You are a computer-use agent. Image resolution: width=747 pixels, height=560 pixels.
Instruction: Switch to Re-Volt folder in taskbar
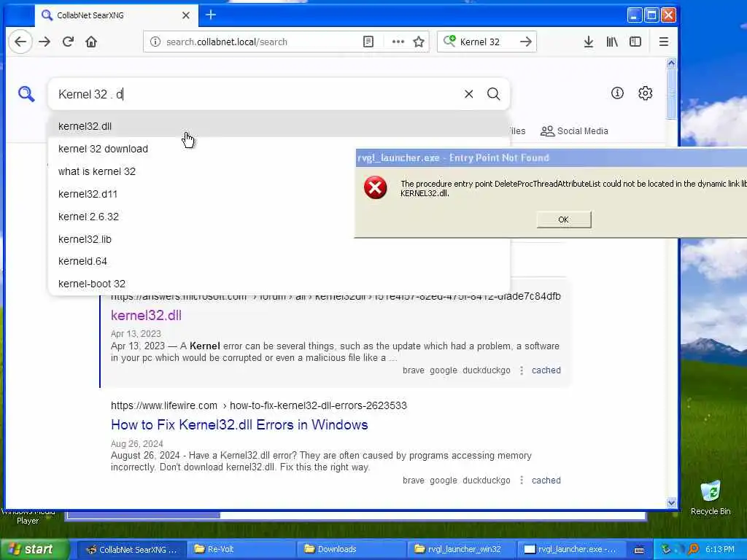240,550
